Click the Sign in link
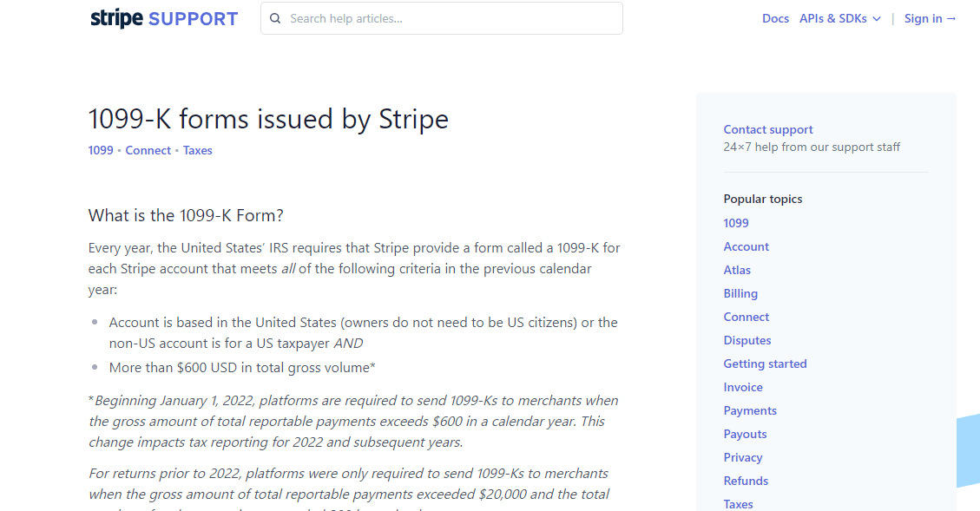The height and width of the screenshot is (511, 980). 930,18
